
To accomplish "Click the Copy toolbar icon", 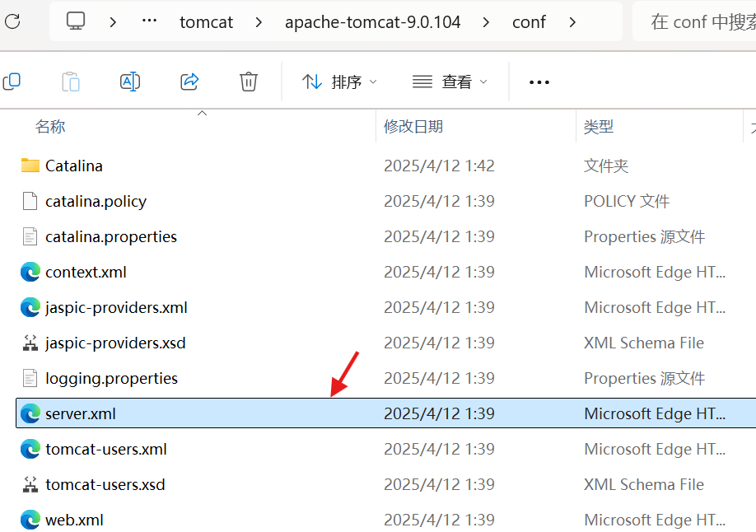I will tap(12, 82).
